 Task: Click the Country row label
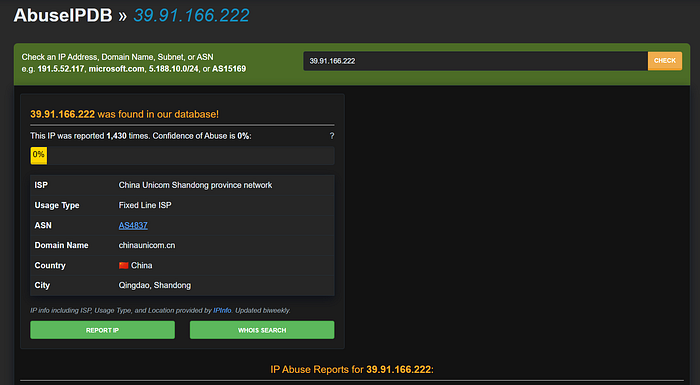50,265
